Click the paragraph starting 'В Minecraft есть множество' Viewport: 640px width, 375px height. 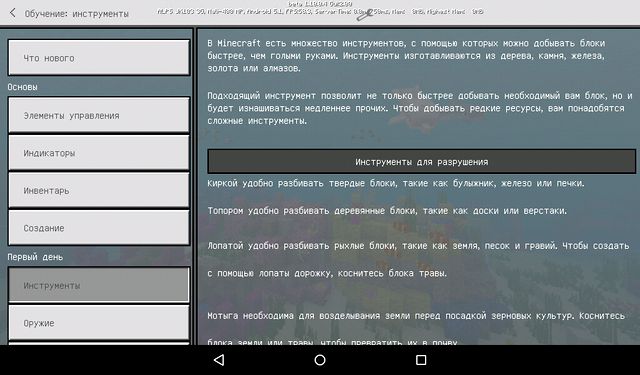point(406,56)
